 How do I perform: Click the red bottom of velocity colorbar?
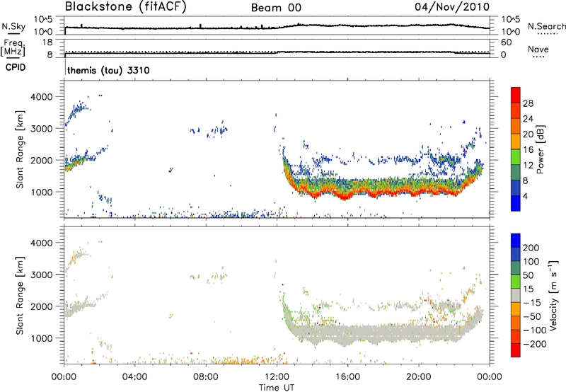click(x=516, y=350)
